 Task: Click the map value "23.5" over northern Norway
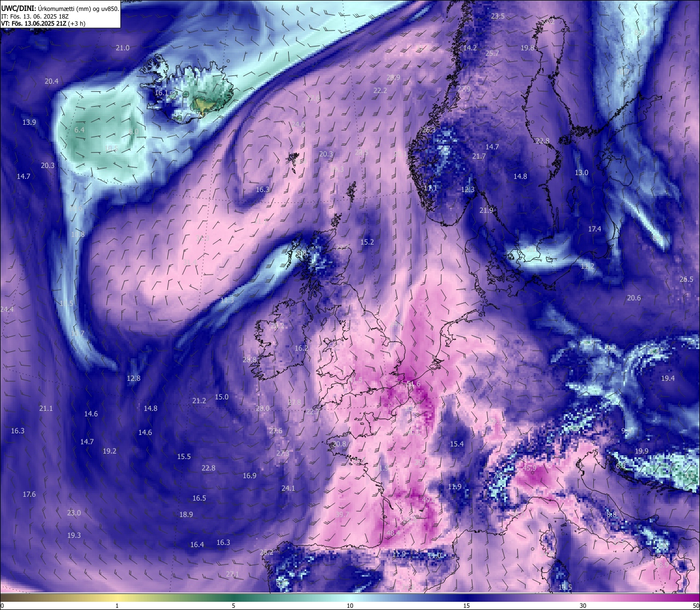[x=498, y=16]
